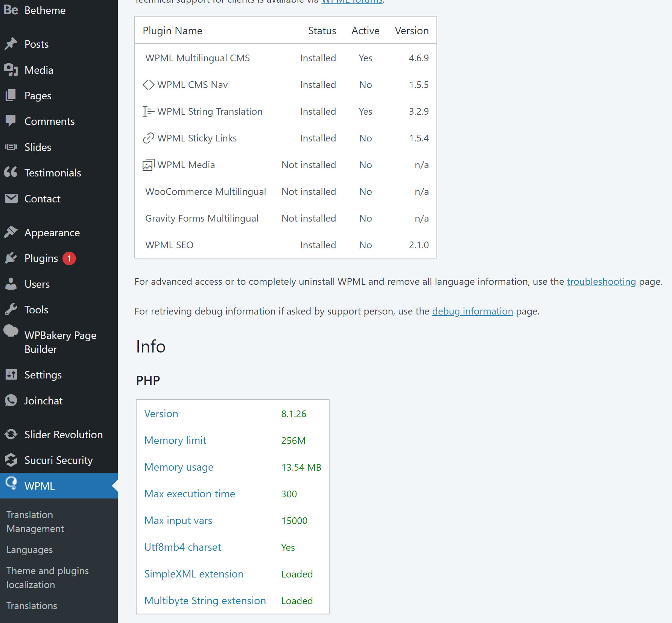Follow the debug information link
The image size is (672, 623).
[473, 311]
